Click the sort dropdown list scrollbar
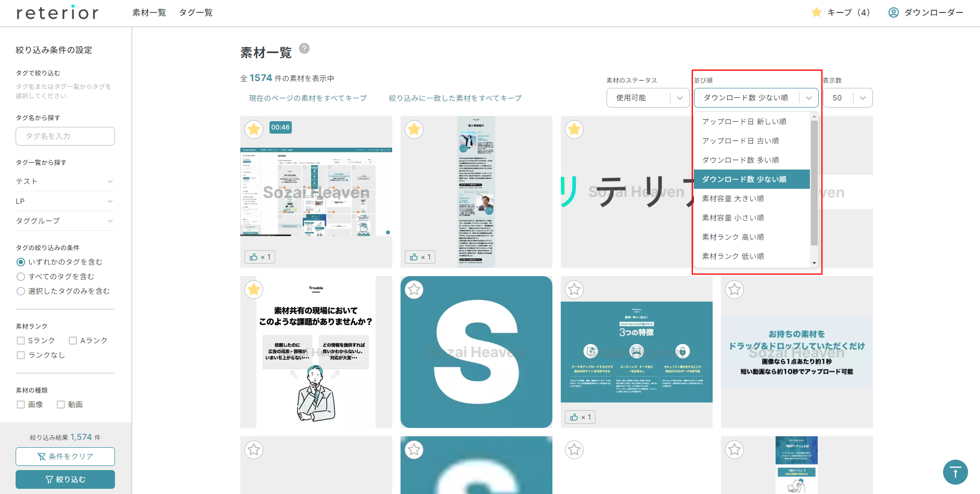 pos(814,183)
